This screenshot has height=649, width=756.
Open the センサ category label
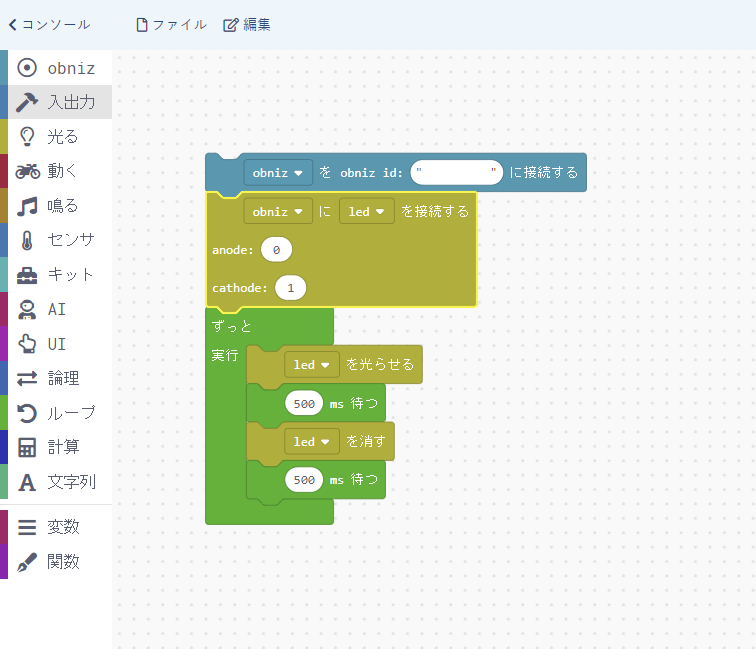[71, 240]
